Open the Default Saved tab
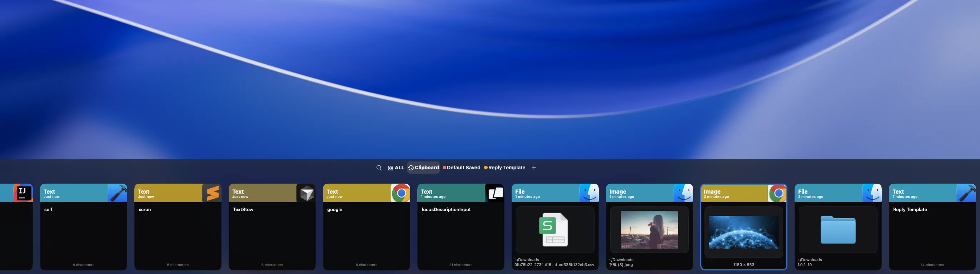Viewport: 980px width, 274px height. click(462, 168)
